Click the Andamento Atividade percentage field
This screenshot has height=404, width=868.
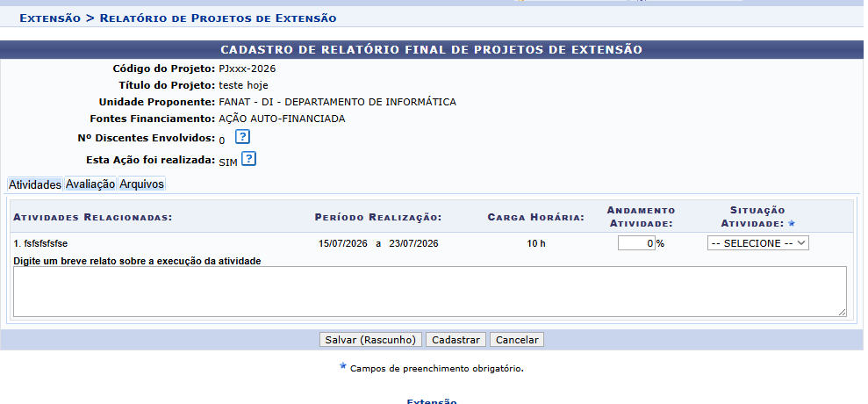coord(636,243)
